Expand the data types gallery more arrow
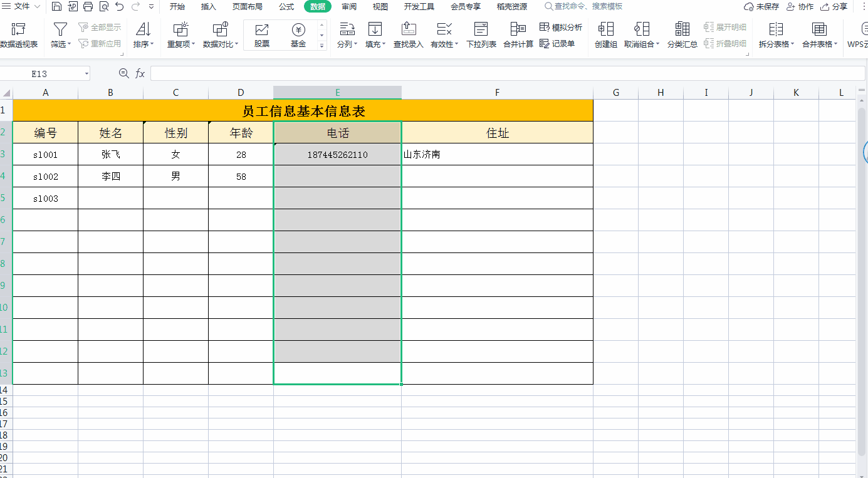This screenshot has width=868, height=478. pyautogui.click(x=322, y=46)
